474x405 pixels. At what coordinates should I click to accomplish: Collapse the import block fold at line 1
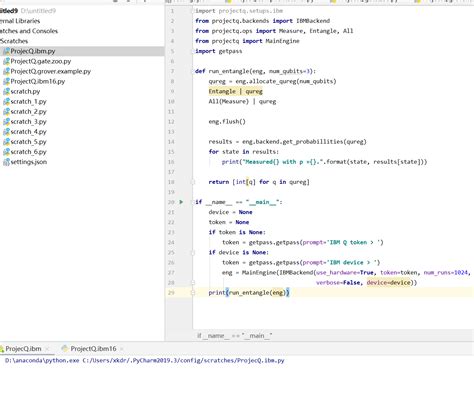[192, 11]
